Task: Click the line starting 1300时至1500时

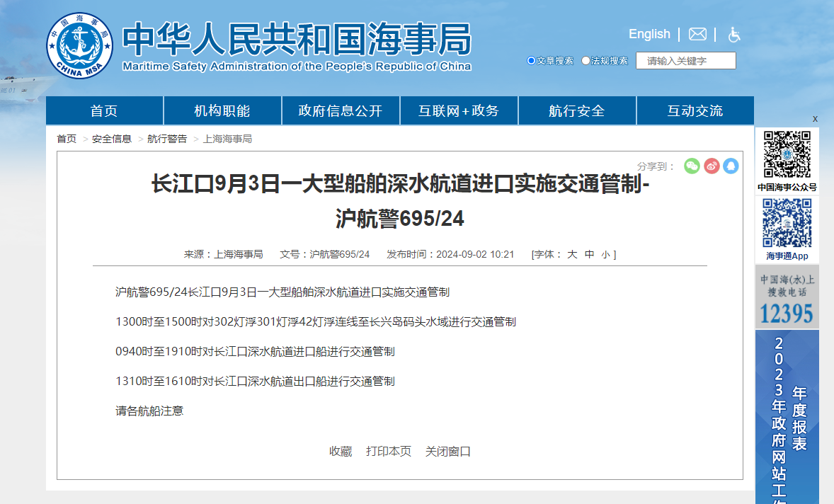Action: tap(316, 321)
